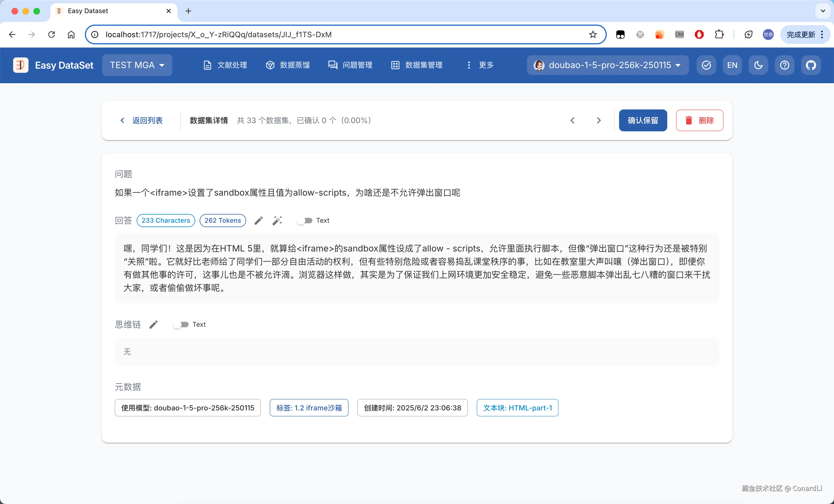Click the 确认保留 confirm button
The height and width of the screenshot is (504, 834).
tap(643, 120)
